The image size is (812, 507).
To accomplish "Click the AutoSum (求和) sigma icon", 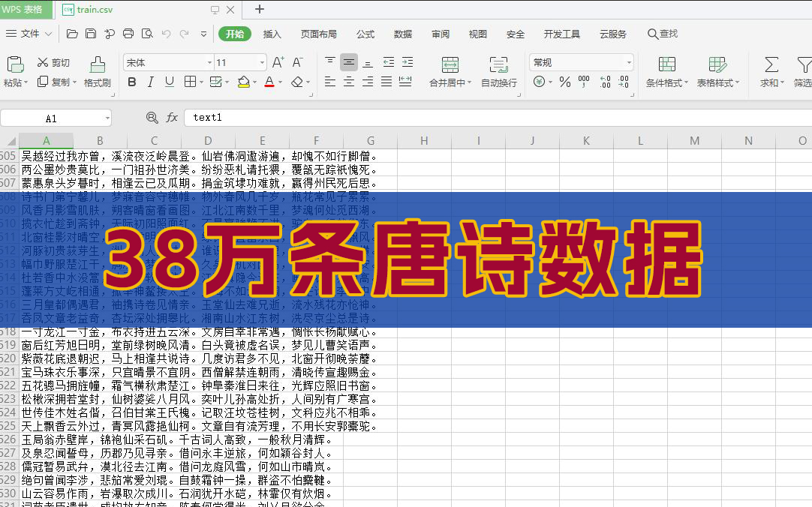I will coord(771,64).
